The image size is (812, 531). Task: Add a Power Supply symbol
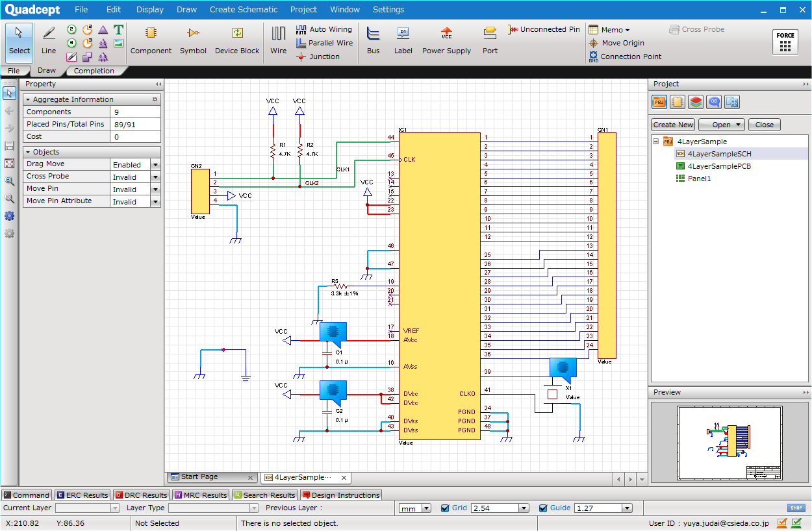(446, 40)
